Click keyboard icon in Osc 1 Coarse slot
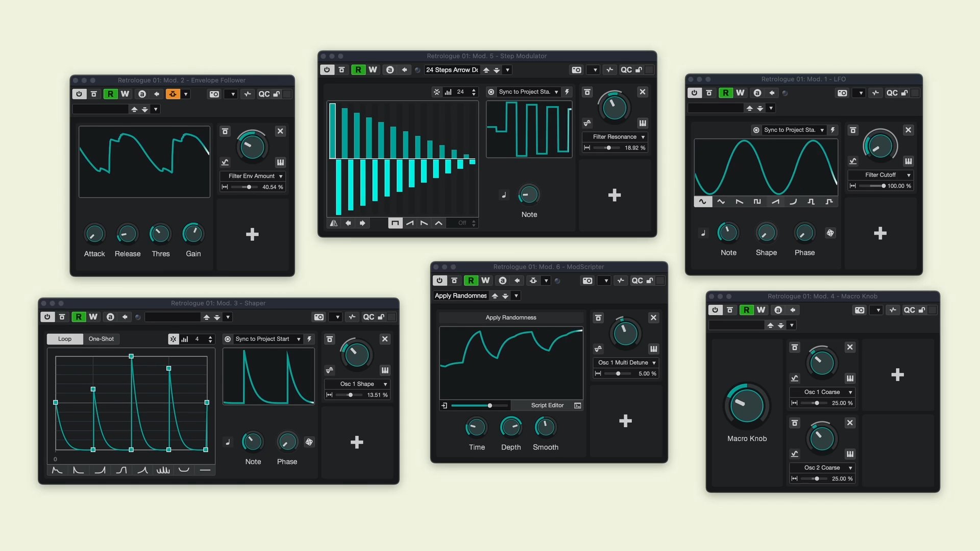 click(850, 379)
